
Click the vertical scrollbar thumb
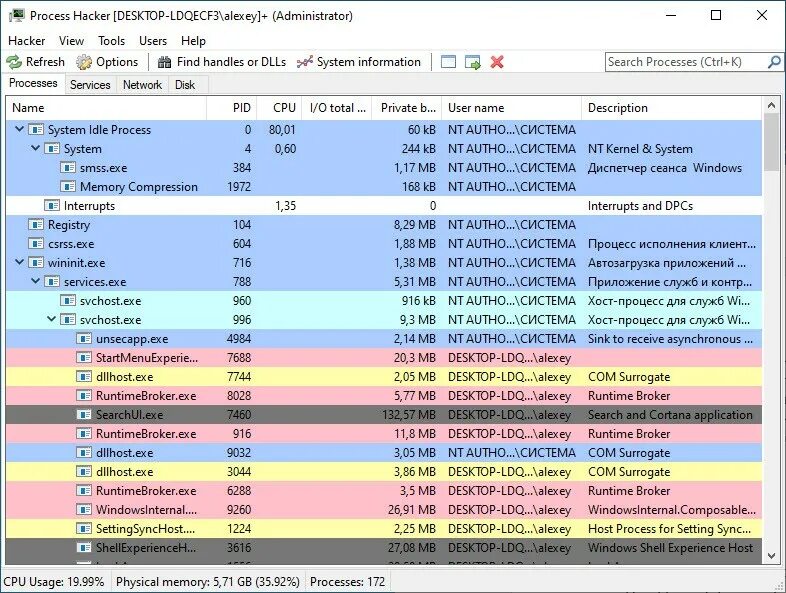pyautogui.click(x=771, y=141)
